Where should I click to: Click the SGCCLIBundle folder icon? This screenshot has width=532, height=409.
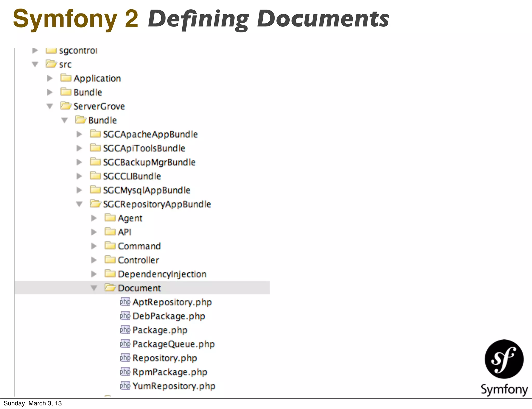click(95, 175)
